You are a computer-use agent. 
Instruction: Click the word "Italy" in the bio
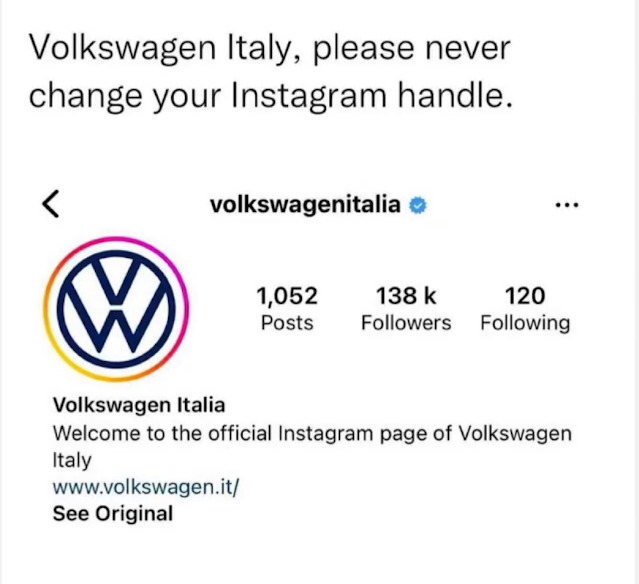coord(72,461)
